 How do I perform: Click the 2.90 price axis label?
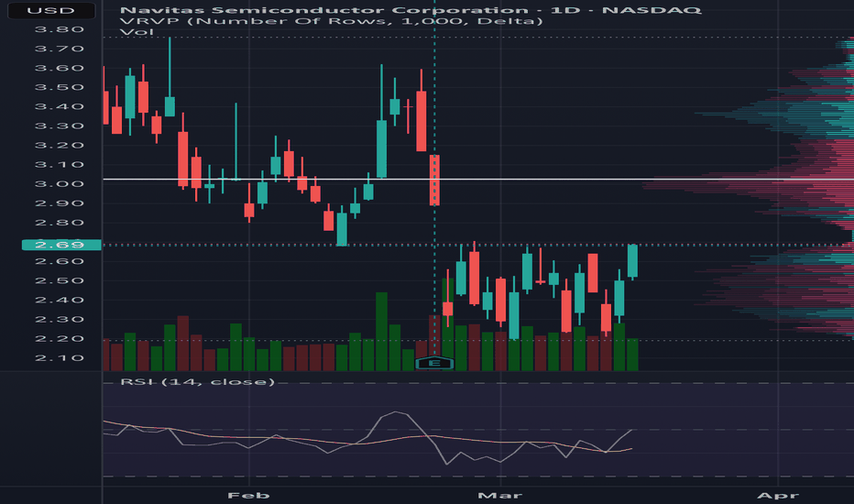coord(60,203)
